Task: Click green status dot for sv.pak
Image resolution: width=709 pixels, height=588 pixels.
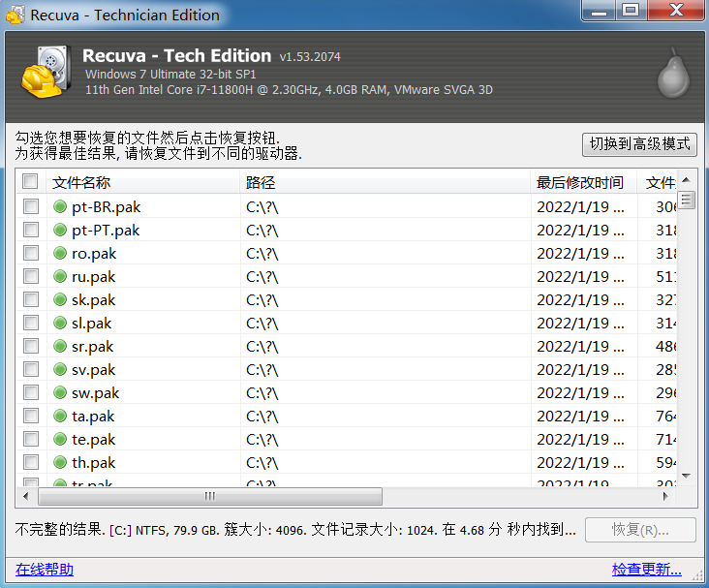Action: pos(60,369)
